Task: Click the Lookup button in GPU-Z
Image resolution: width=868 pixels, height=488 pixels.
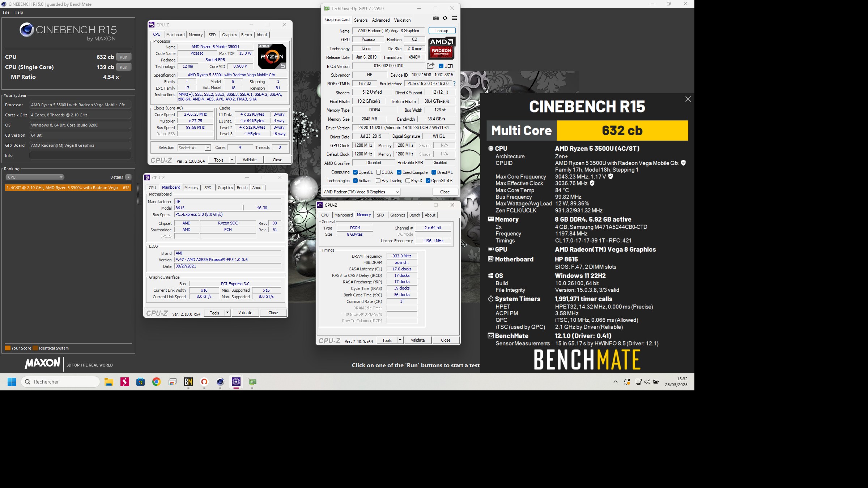Action: tap(442, 31)
